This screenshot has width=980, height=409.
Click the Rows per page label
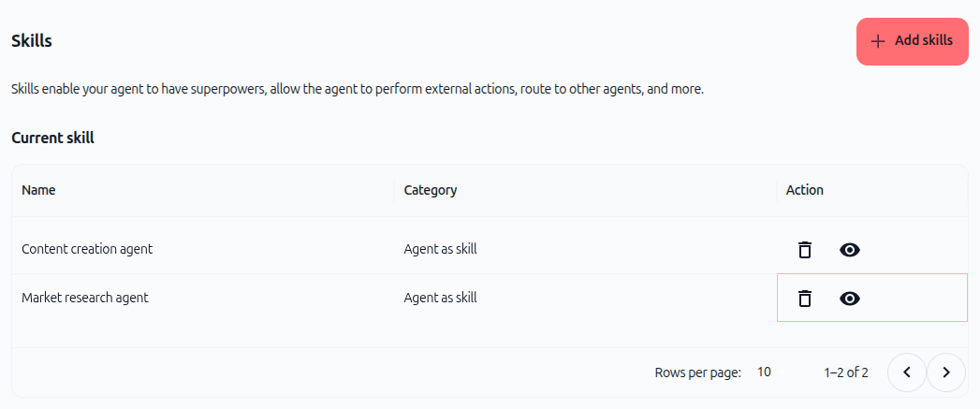(x=697, y=372)
